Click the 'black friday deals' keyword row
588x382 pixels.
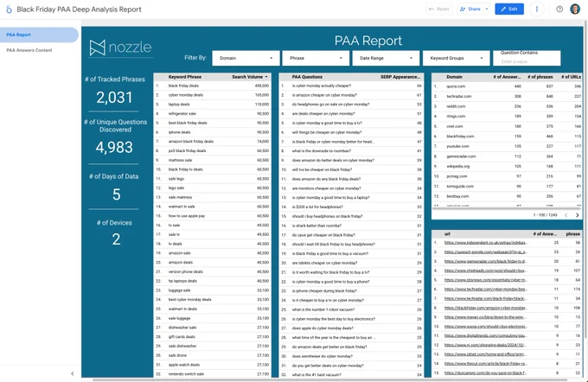[x=212, y=86]
